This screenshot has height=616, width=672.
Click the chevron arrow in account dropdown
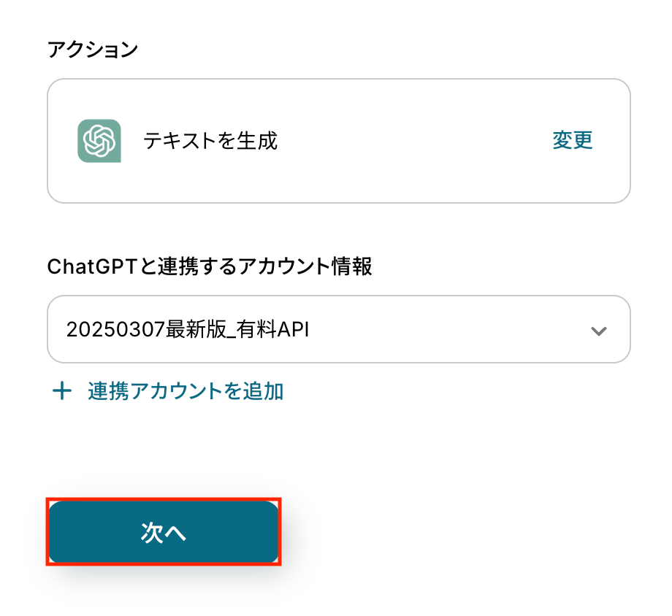pyautogui.click(x=598, y=331)
